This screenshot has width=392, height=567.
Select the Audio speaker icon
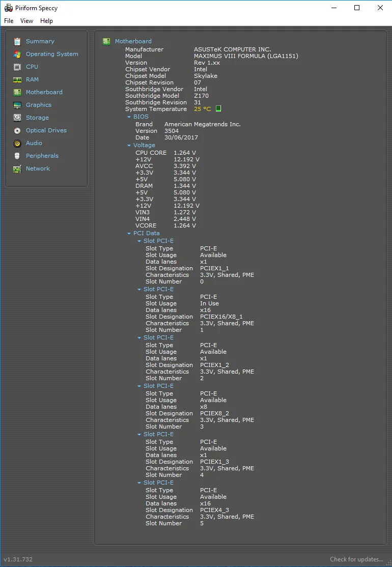click(x=17, y=144)
